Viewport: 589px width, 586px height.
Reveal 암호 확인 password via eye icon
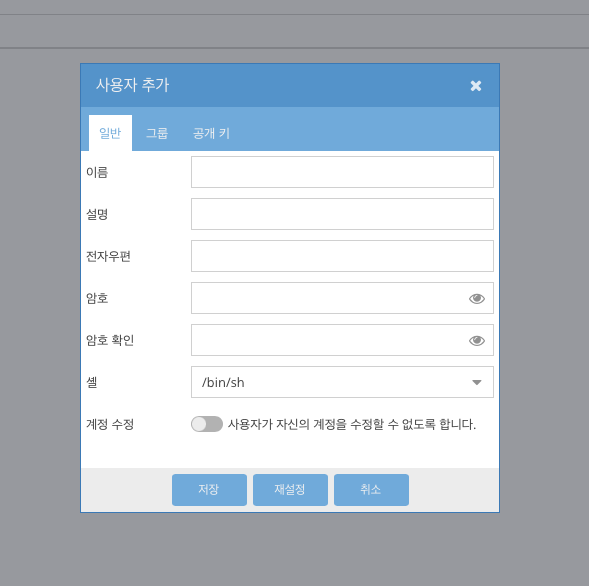(x=477, y=341)
